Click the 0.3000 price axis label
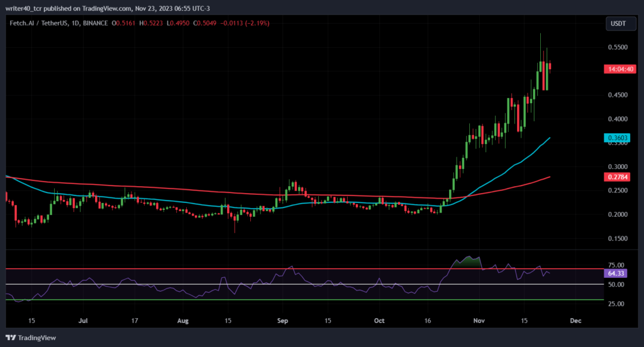The image size is (644, 347). (618, 167)
